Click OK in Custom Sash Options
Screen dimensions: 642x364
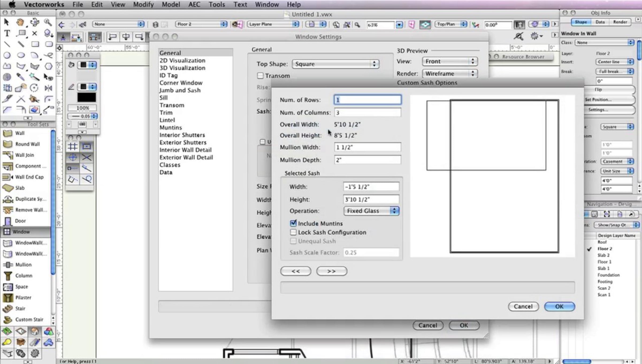coord(559,306)
